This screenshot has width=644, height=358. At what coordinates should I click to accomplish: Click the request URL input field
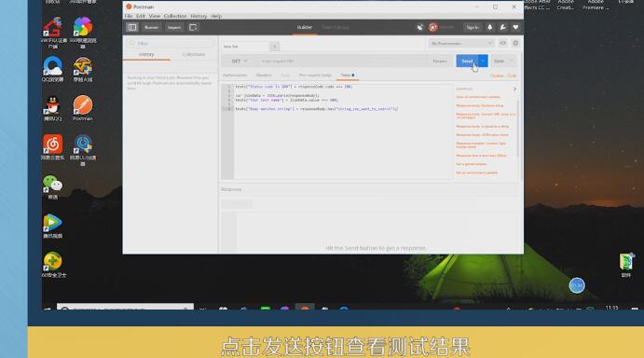point(342,62)
